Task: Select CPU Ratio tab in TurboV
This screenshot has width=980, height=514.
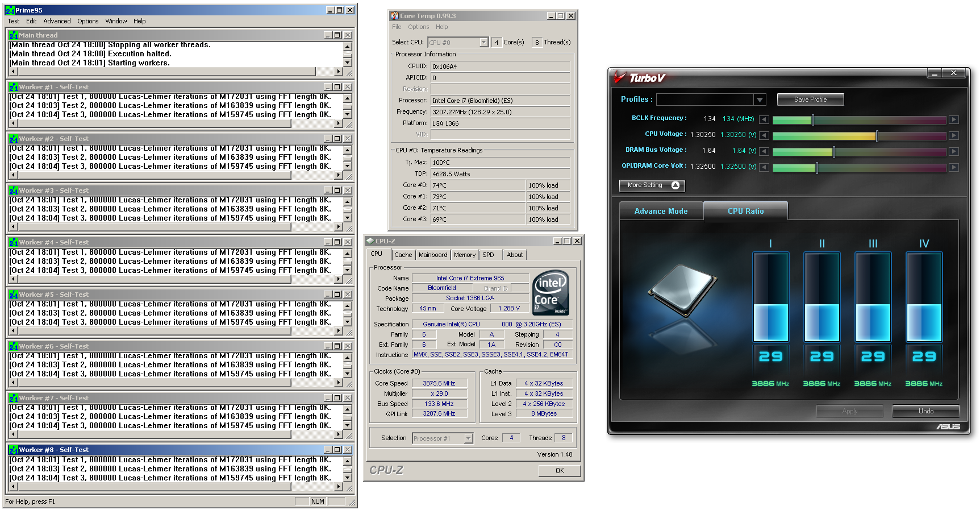Action: 745,211
